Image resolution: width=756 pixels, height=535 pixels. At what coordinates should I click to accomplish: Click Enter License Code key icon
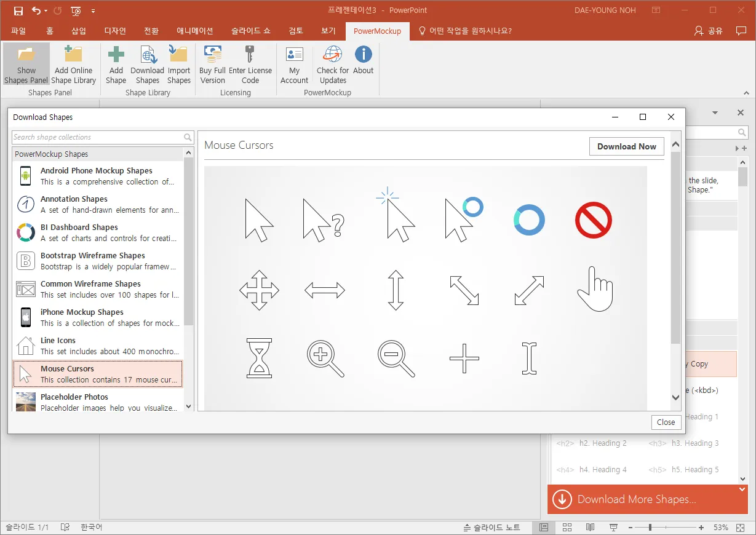pyautogui.click(x=250, y=55)
